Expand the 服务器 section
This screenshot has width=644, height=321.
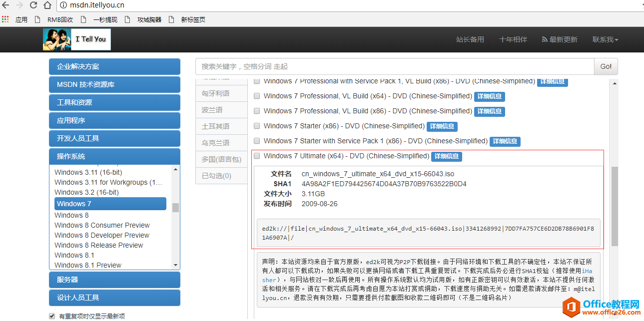pos(114,280)
